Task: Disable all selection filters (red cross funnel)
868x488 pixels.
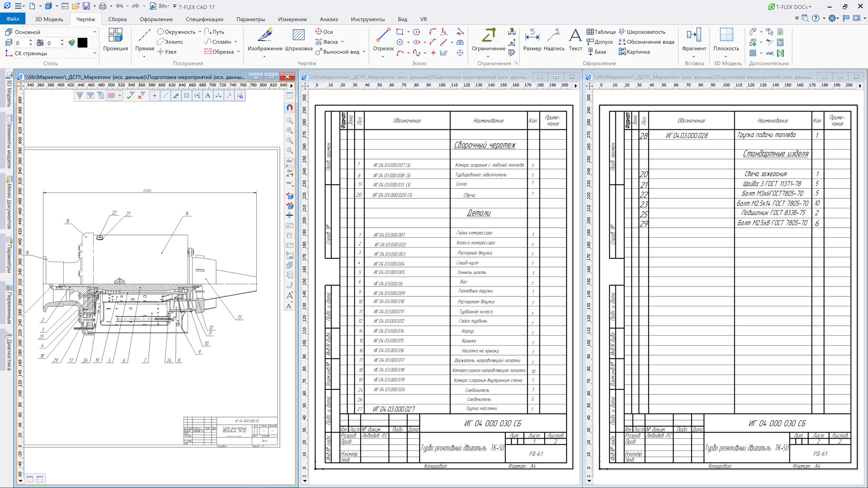Action: 141,96
